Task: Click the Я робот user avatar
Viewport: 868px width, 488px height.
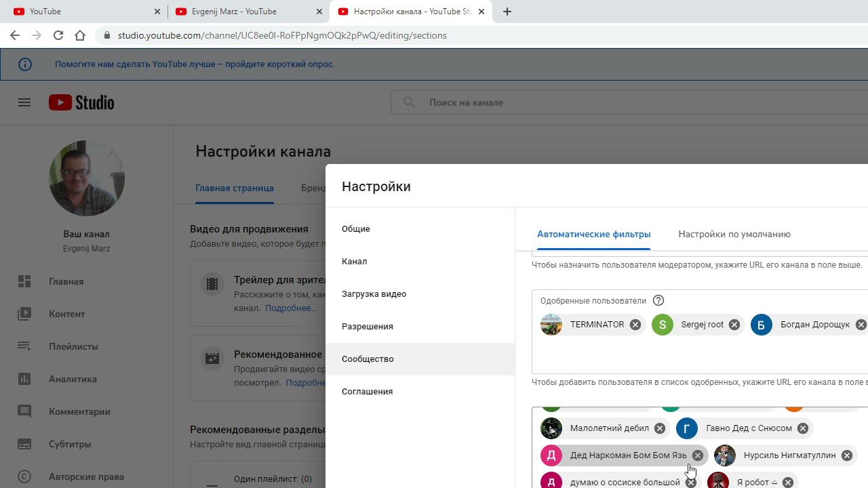Action: coord(718,481)
